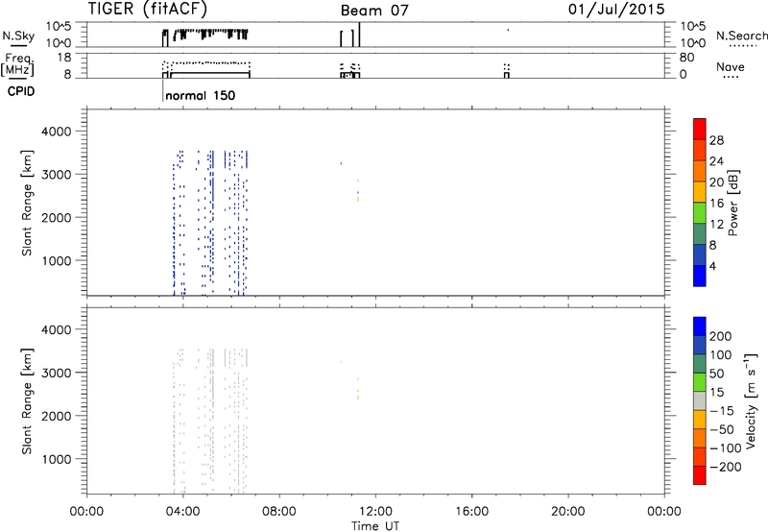This screenshot has height=532, width=768.
Task: Click the 04:00 time tick label
Action: tap(183, 512)
